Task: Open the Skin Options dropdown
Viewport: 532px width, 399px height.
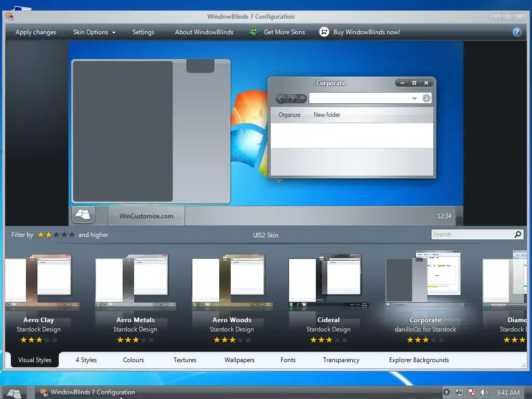Action: pyautogui.click(x=94, y=32)
